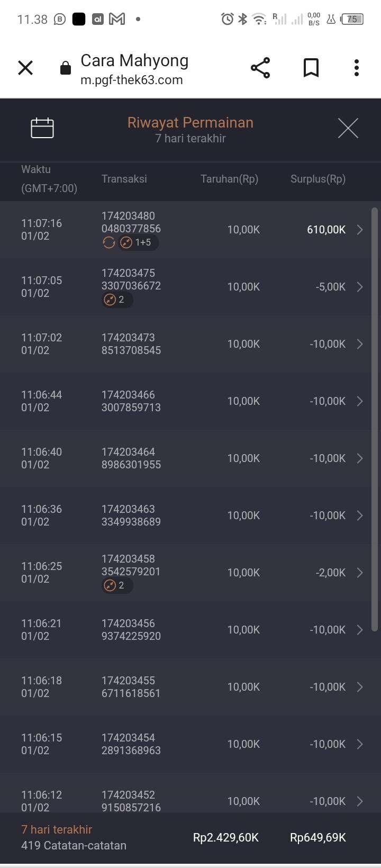Click the vertical scrollbar of the history list
The height and width of the screenshot is (868, 381).
[375, 418]
